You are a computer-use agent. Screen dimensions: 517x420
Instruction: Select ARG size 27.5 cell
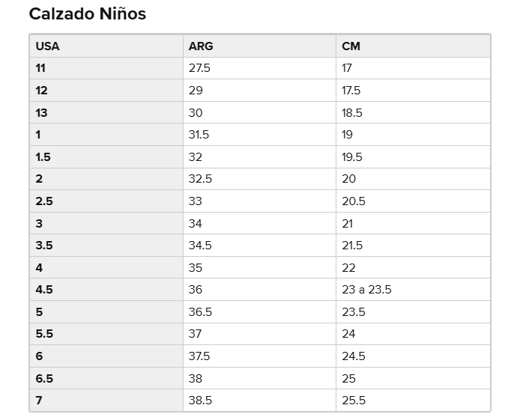point(199,68)
